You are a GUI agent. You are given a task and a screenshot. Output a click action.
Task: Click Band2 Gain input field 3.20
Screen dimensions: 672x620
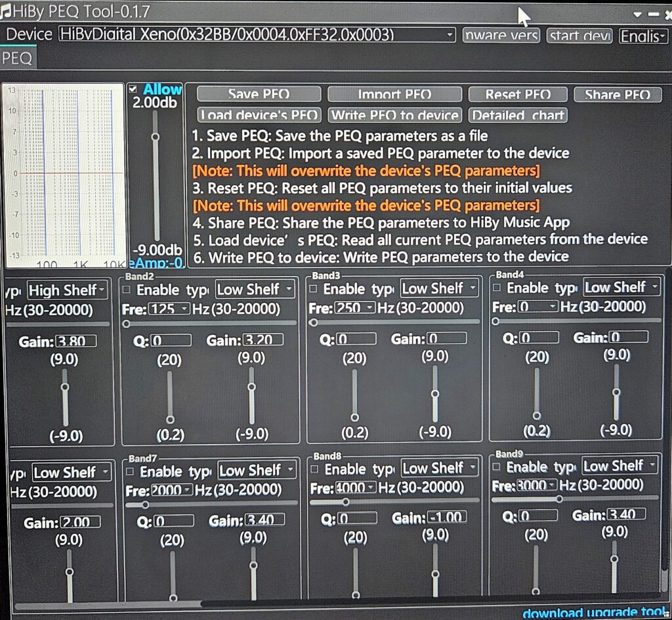tap(263, 340)
